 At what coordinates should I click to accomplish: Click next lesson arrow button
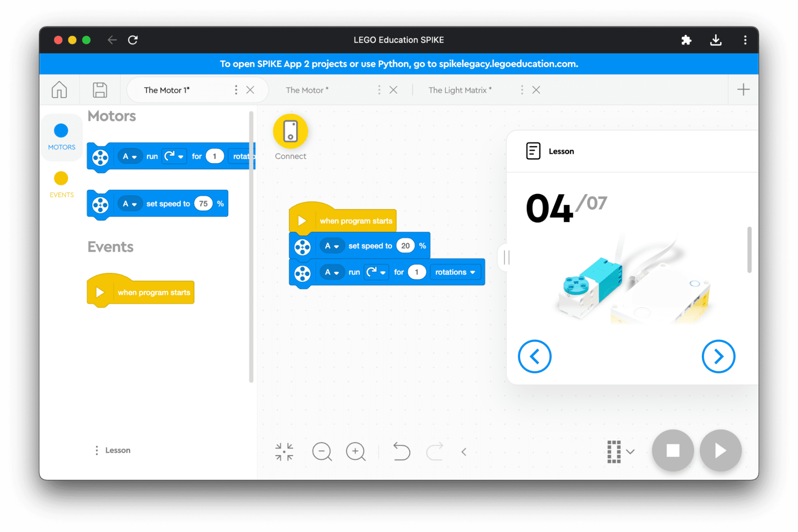click(x=719, y=357)
